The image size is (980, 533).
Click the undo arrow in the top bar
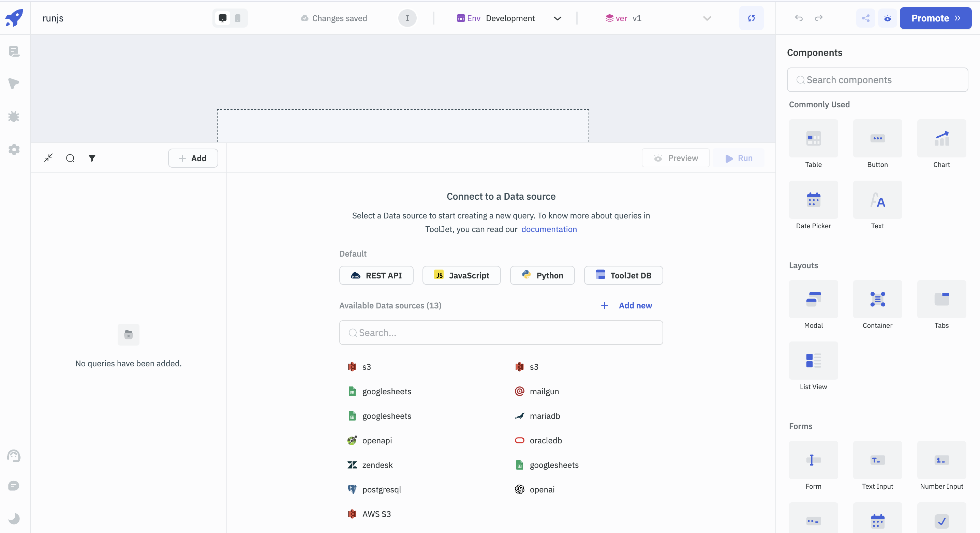click(x=799, y=18)
